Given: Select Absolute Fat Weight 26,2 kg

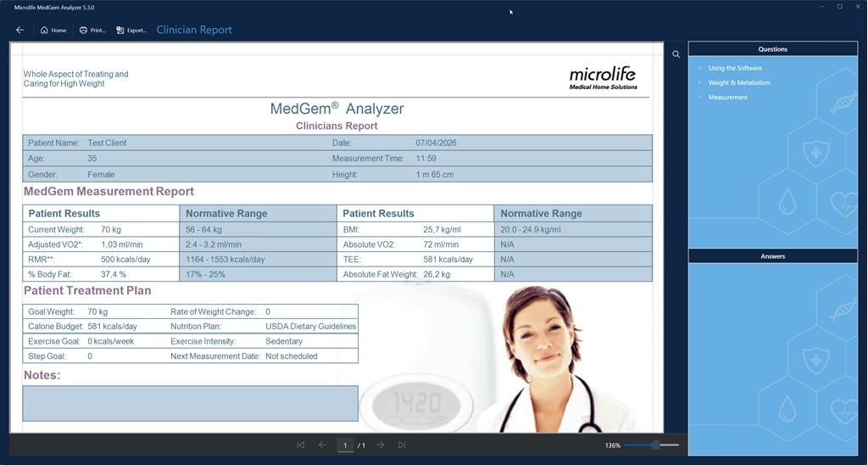Looking at the screenshot, I should click(x=437, y=274).
